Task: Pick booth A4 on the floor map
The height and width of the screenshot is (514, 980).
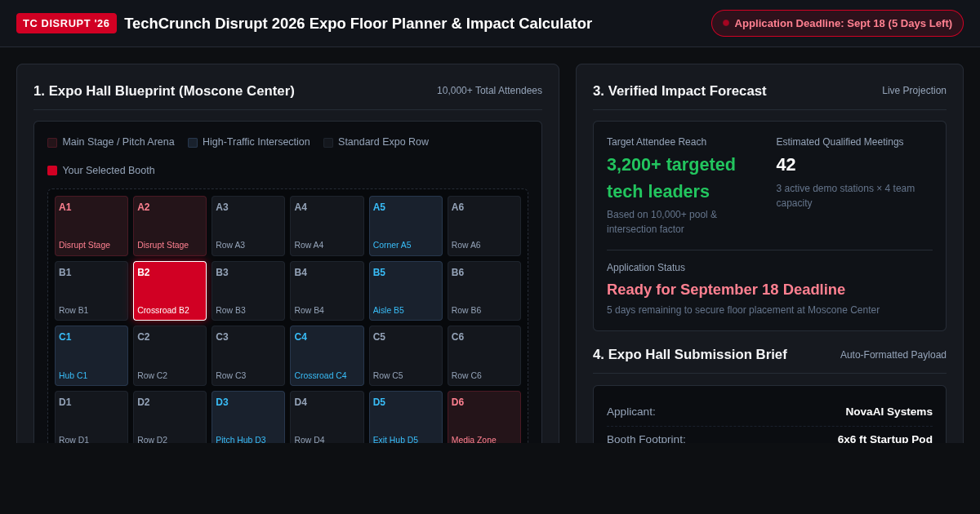Action: point(327,226)
